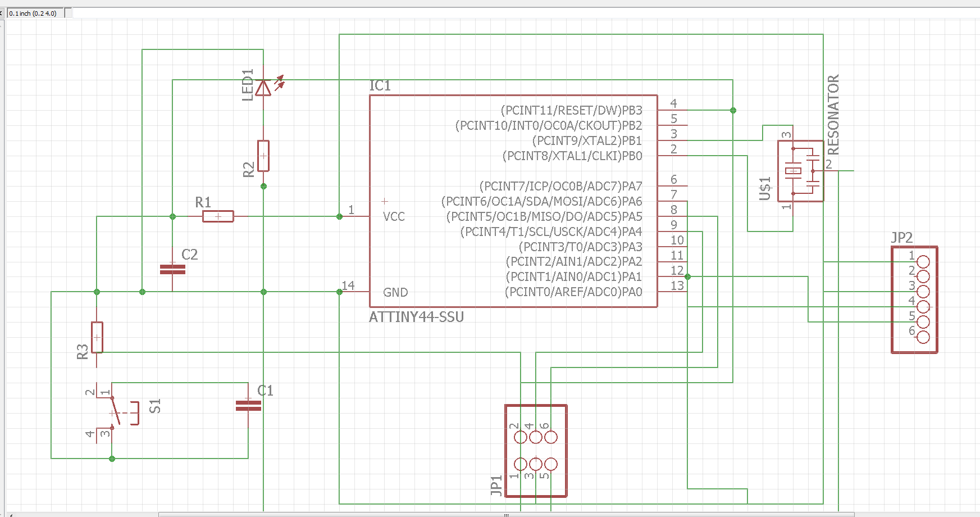The width and height of the screenshot is (980, 517).
Task: Select the R2 resistor symbol
Action: 263,156
